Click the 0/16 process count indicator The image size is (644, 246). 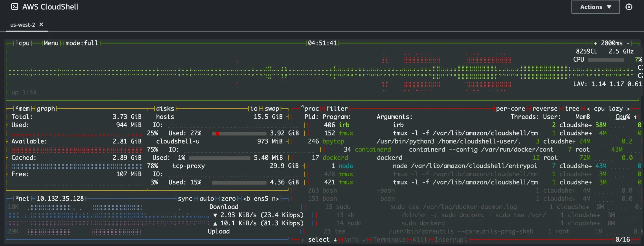(x=623, y=240)
